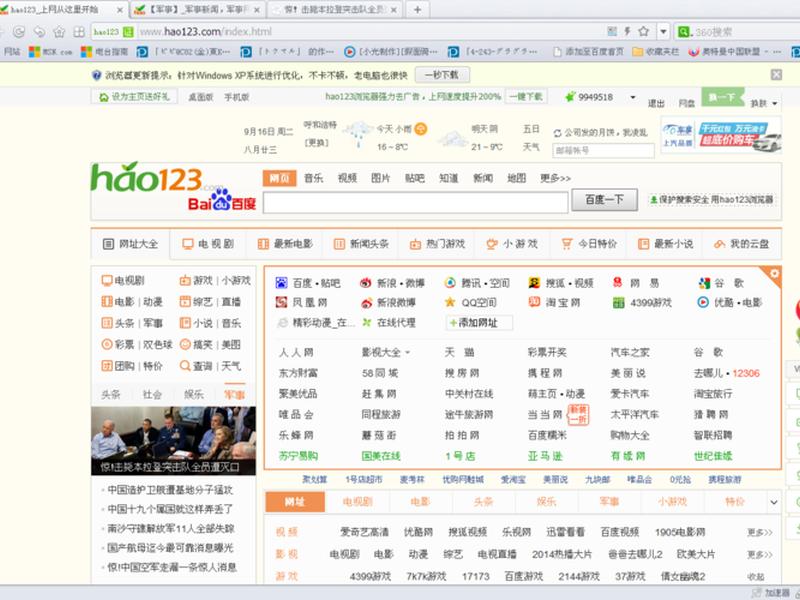Expand the lower tab row chevron
This screenshot has height=600, width=800.
[x=773, y=503]
